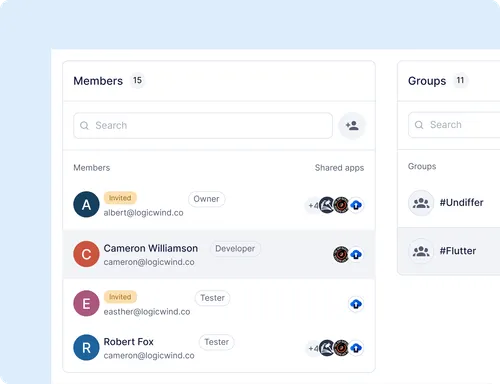
Task: Click easther@logicwind.co email
Action: [x=147, y=312]
